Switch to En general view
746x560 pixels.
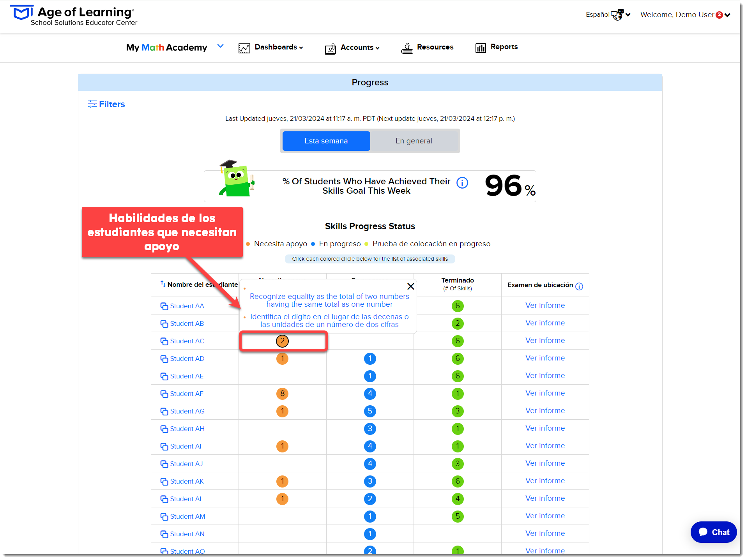[414, 141]
